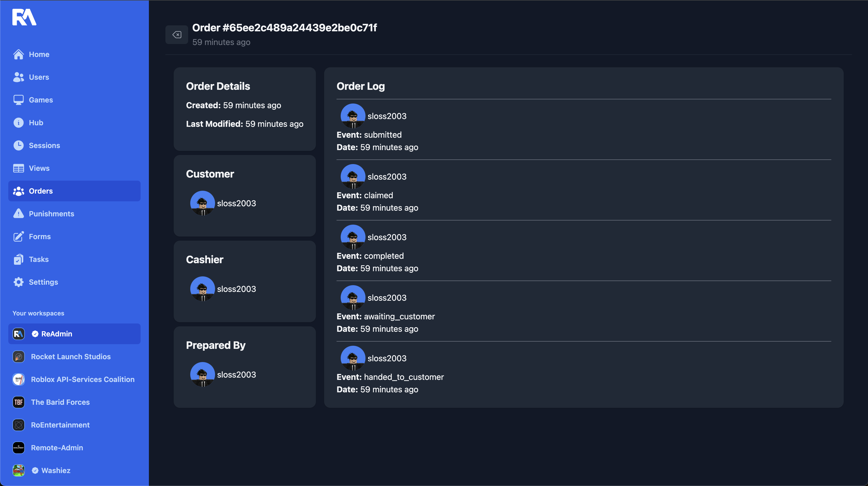Click the Tasks clipboard icon
The image size is (868, 486).
(x=19, y=259)
